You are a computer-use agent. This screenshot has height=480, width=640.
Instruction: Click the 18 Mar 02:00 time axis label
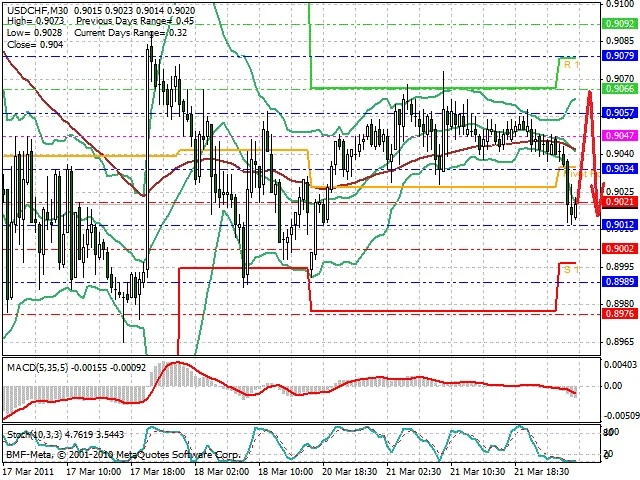(222, 471)
